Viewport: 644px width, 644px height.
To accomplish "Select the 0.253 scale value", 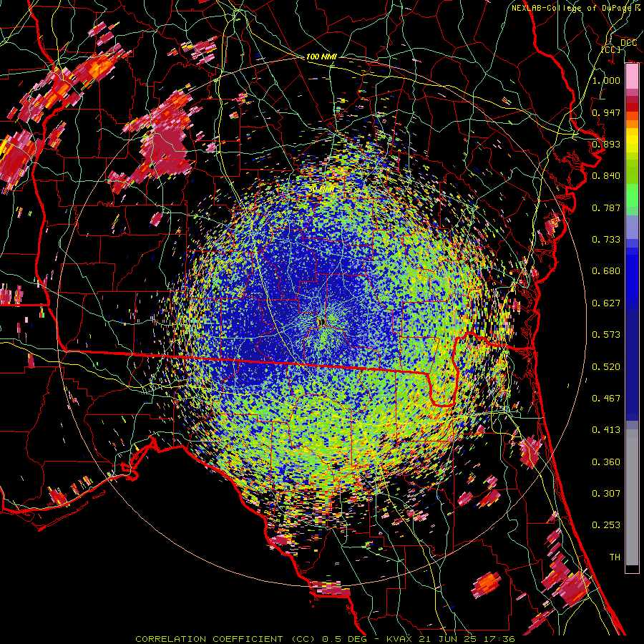I will click(x=606, y=525).
